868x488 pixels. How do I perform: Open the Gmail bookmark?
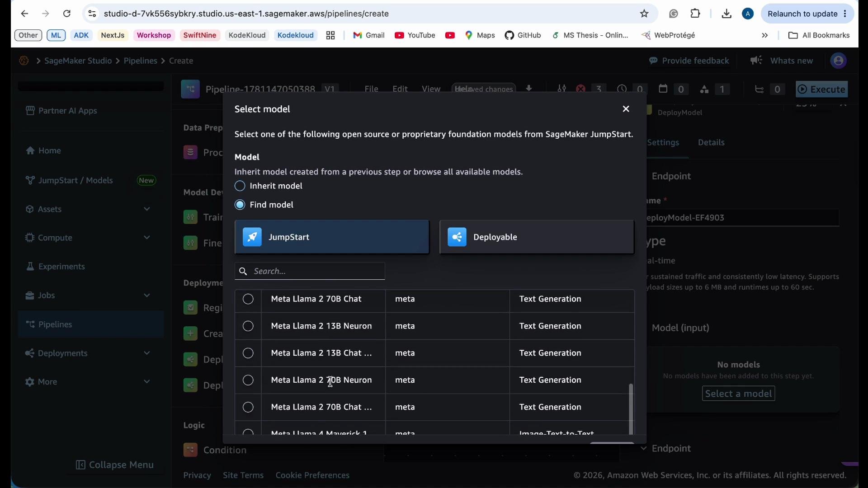(369, 35)
